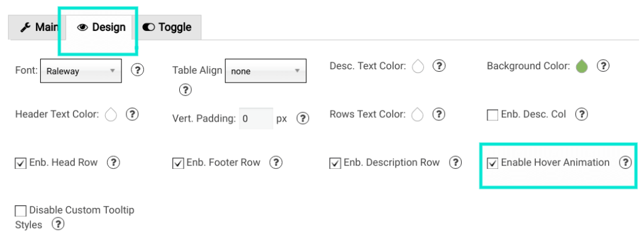
Task: Click help icon beside Background Color
Action: 602,66
